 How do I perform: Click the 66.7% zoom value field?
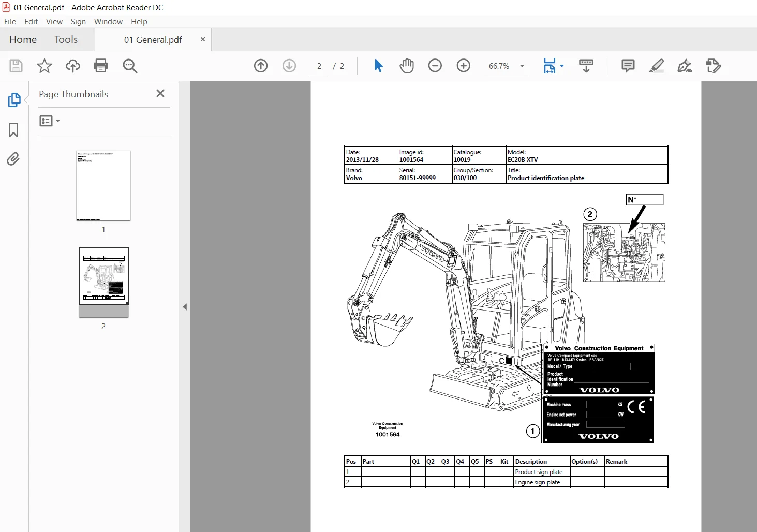[x=499, y=66]
